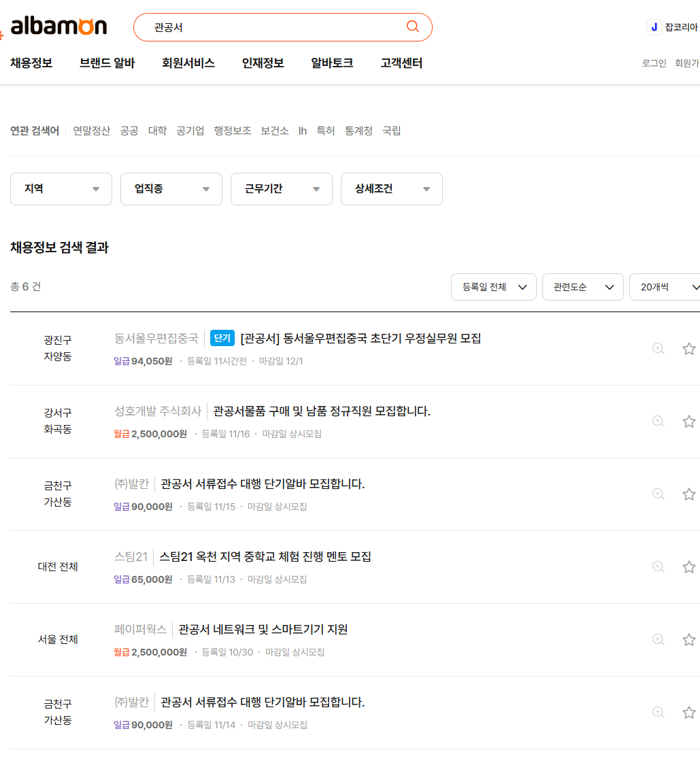This screenshot has height=765, width=700.
Task: Select related keyword 통계청
Action: pos(359,131)
